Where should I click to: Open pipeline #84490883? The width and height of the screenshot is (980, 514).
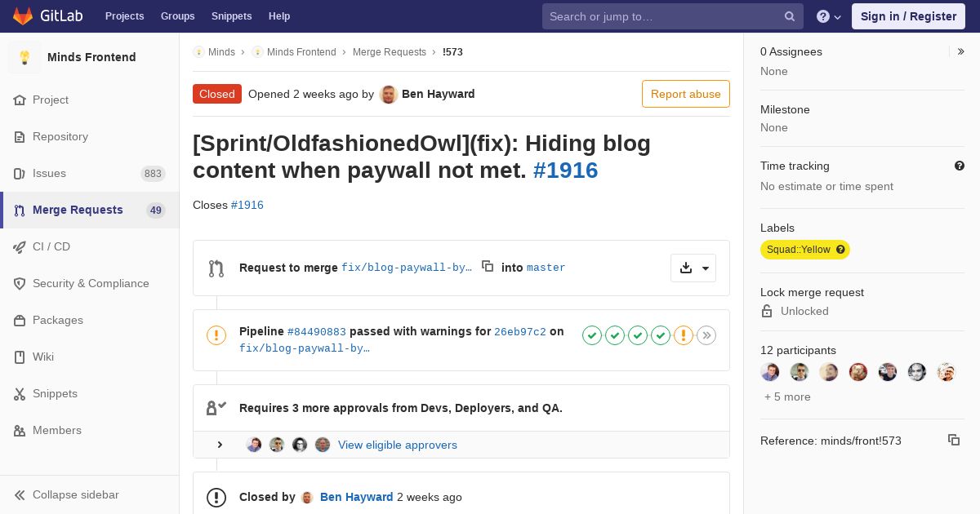tap(317, 332)
